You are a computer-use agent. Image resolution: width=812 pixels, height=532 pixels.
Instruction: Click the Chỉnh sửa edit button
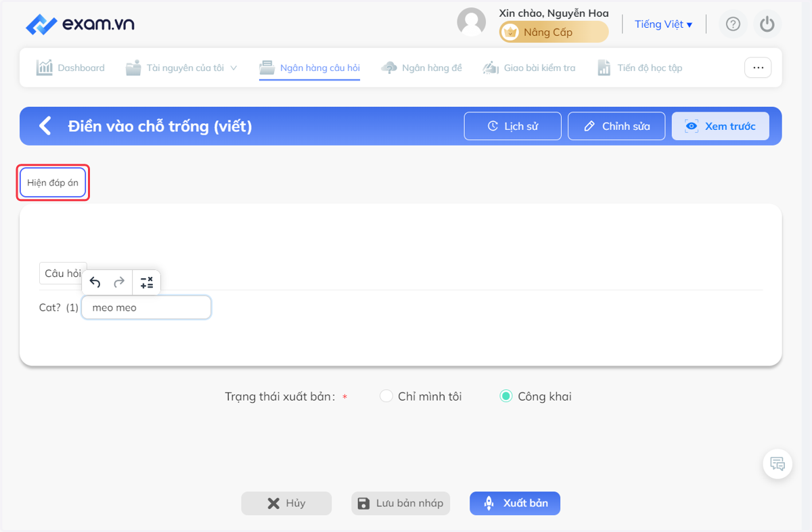[x=616, y=126]
